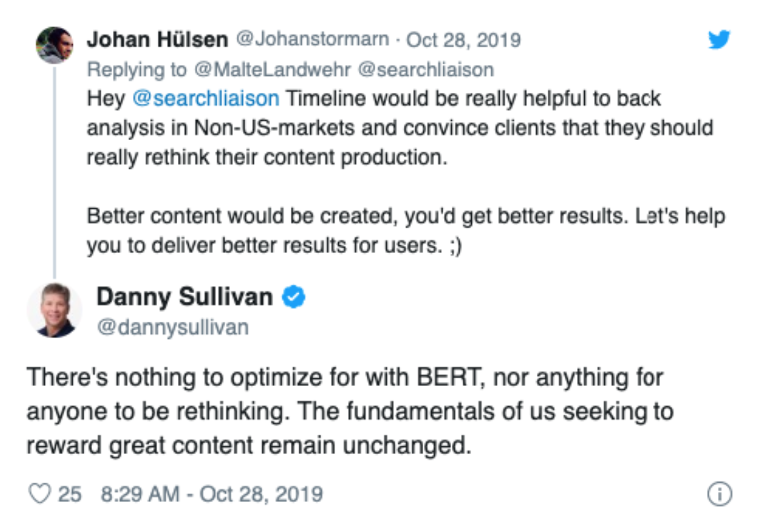Viewport: 762px width, 532px height.
Task: Visit the @dannysullivan handle
Action: pyautogui.click(x=173, y=327)
